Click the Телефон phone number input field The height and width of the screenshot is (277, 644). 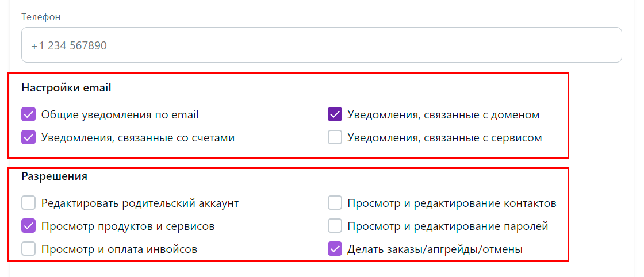click(x=321, y=45)
